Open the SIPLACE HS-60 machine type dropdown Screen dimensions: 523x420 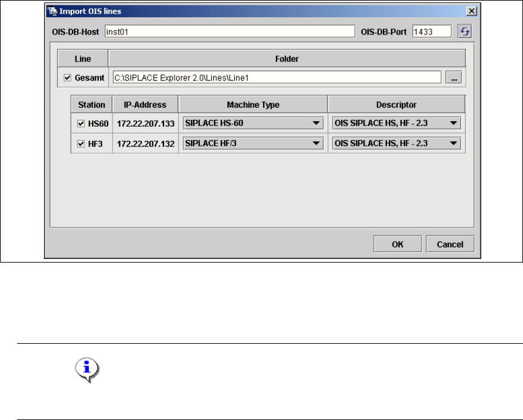253,123
